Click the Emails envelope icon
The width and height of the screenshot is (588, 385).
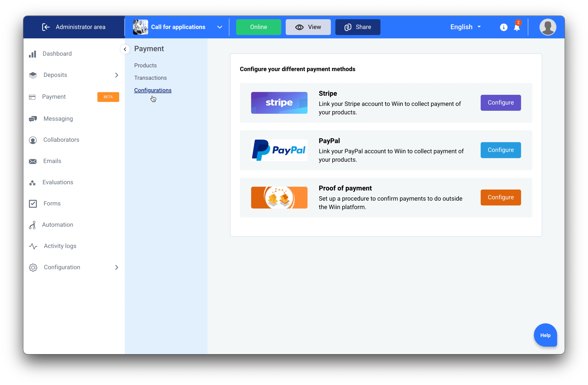click(x=33, y=161)
